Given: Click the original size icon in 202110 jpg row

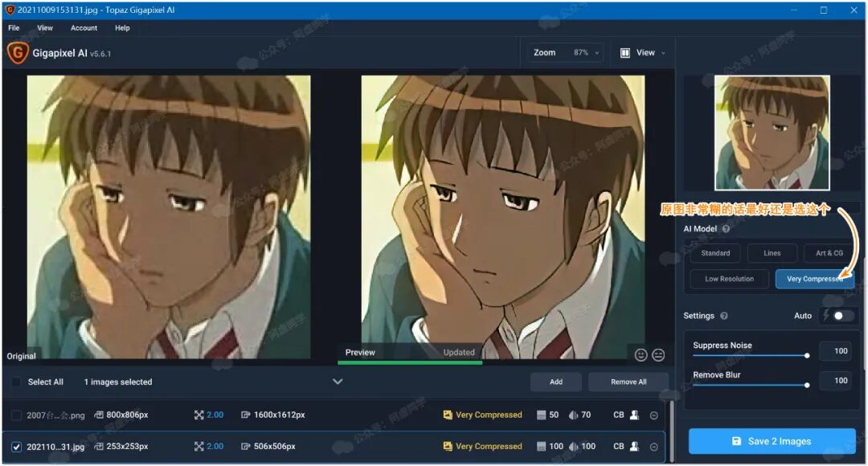Looking at the screenshot, I should point(99,446).
